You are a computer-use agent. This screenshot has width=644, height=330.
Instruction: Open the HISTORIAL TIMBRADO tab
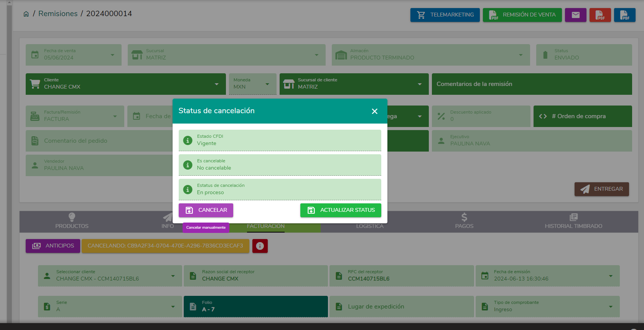[573, 221]
